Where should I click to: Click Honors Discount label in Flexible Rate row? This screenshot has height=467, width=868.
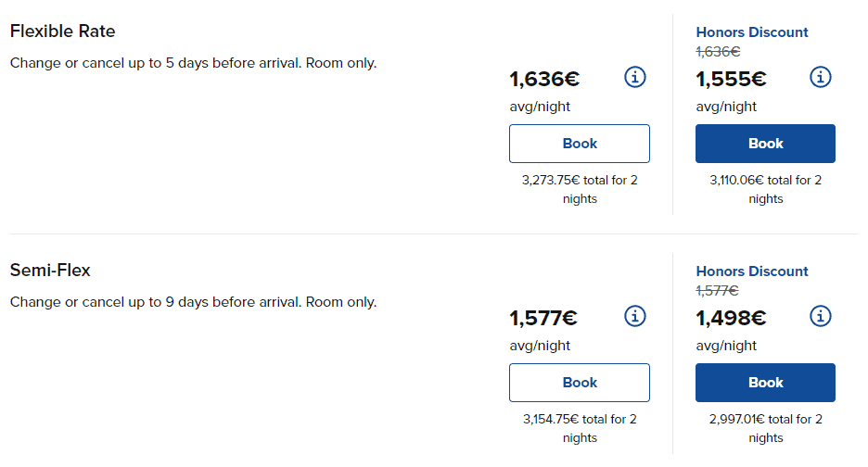(752, 32)
